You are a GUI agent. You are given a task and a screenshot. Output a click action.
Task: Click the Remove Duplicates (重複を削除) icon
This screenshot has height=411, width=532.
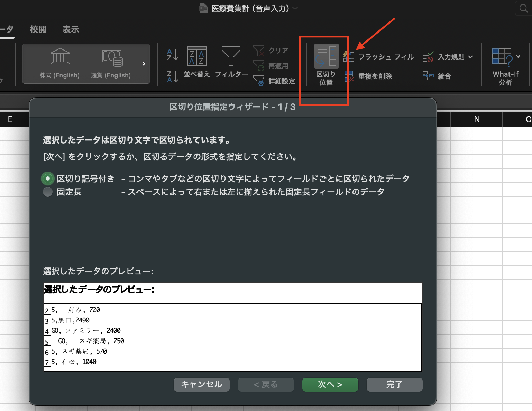point(349,76)
